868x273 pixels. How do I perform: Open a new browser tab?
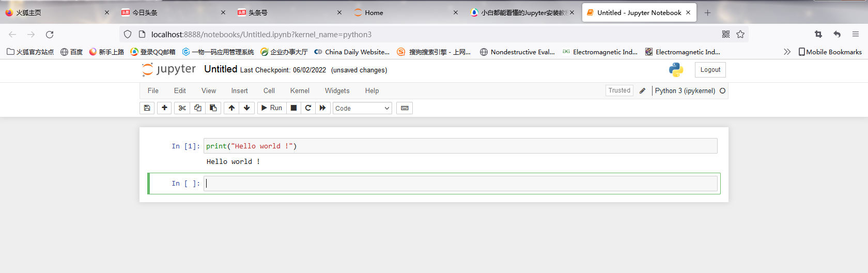coord(708,12)
